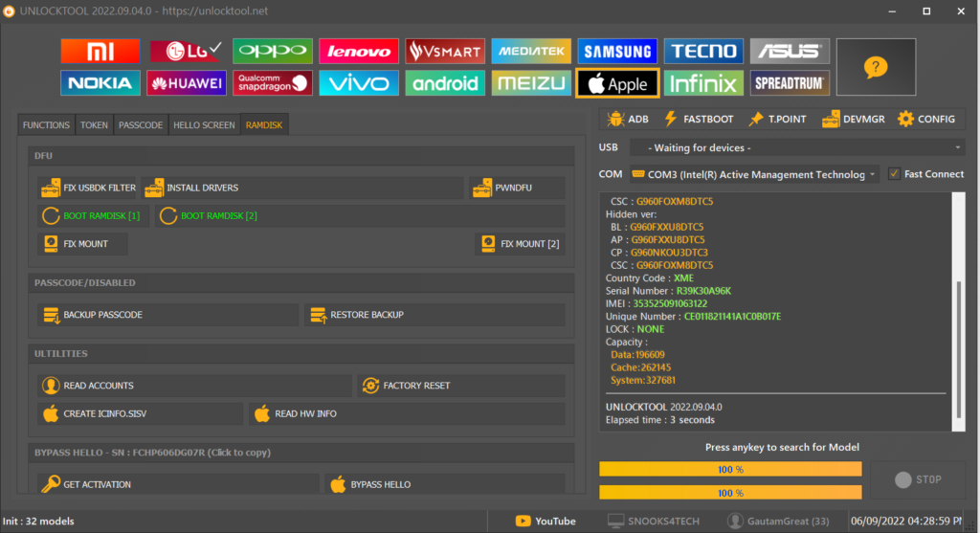Trigger FACTORY RESET
This screenshot has width=980, height=533.
461,386
